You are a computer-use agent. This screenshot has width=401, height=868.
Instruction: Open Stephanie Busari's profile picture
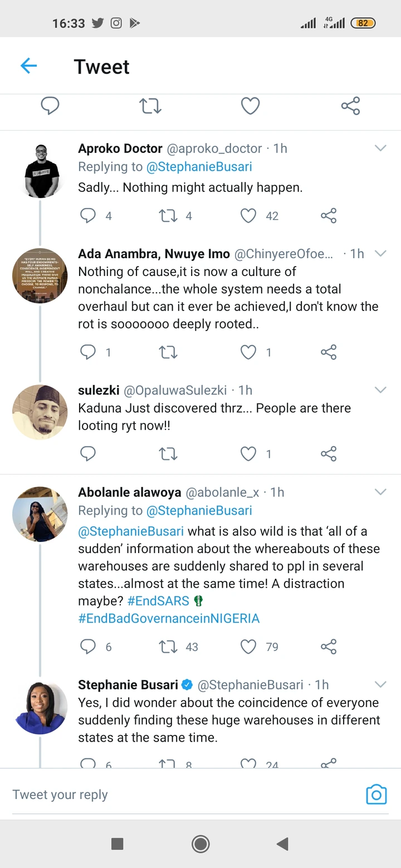40,707
